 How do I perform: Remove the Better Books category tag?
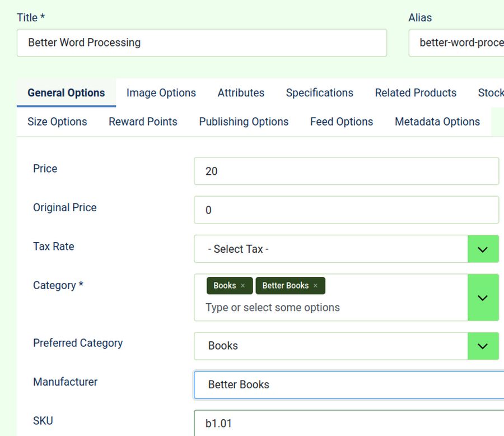click(315, 286)
